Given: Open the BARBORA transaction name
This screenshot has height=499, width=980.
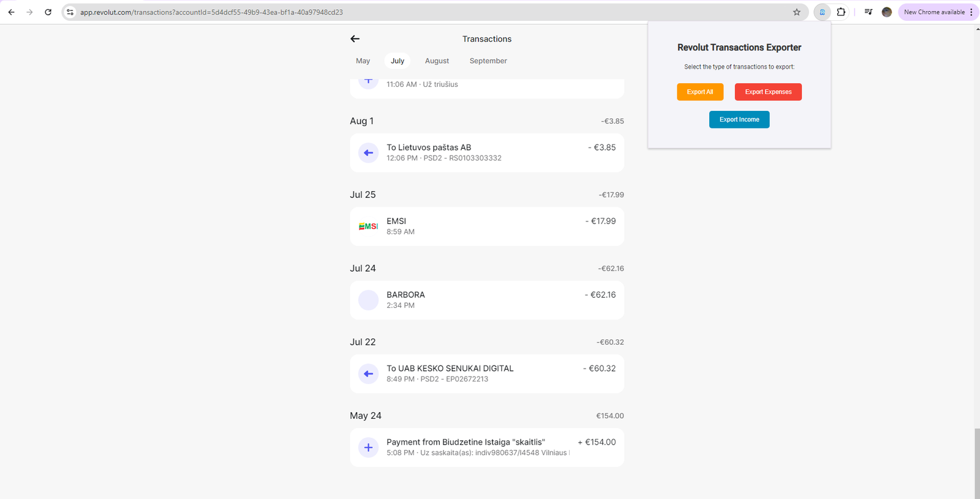Looking at the screenshot, I should tap(405, 295).
